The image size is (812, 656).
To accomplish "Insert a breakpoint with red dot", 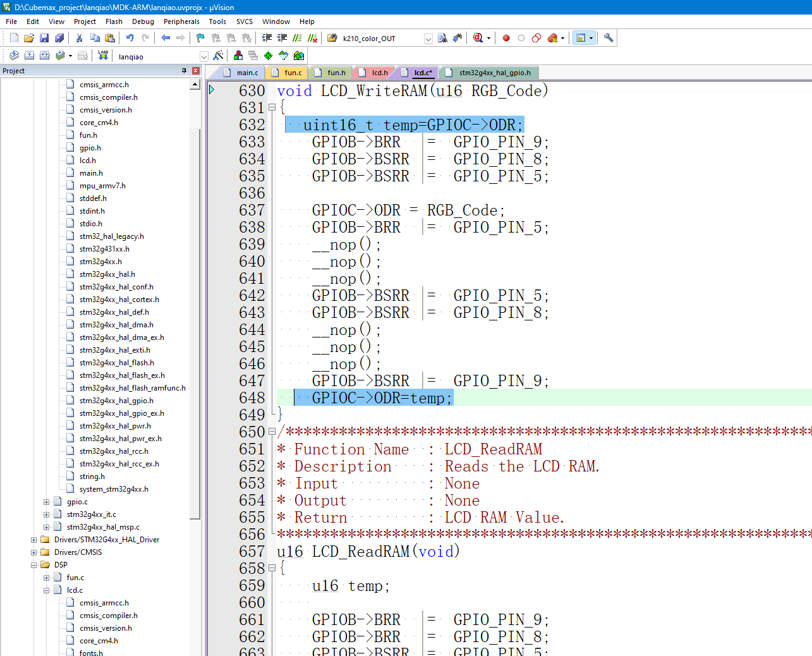I will [506, 38].
